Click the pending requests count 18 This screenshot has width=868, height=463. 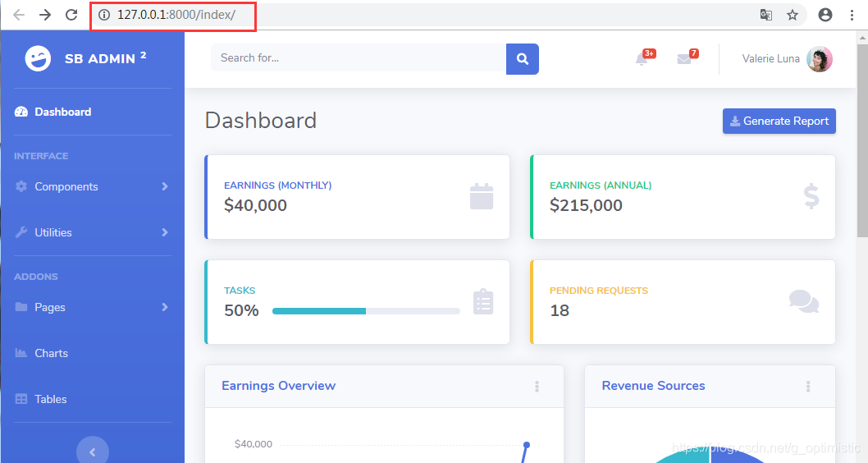point(559,310)
